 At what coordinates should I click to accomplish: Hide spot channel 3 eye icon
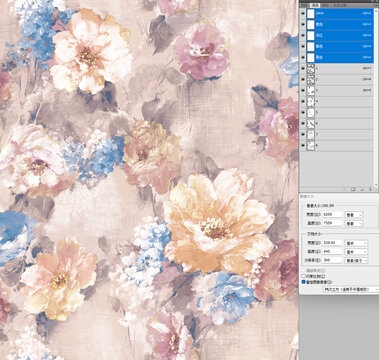pyautogui.click(x=303, y=91)
